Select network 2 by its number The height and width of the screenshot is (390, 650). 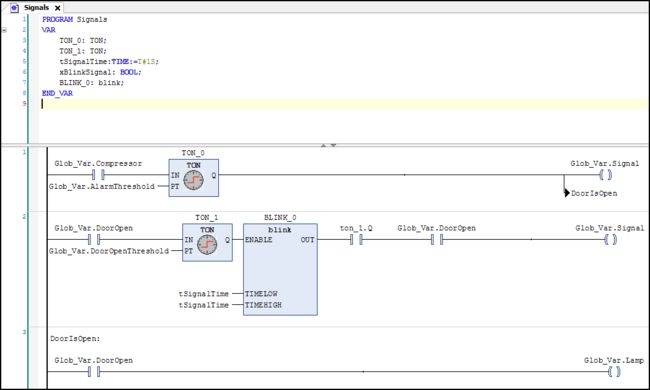pos(24,216)
